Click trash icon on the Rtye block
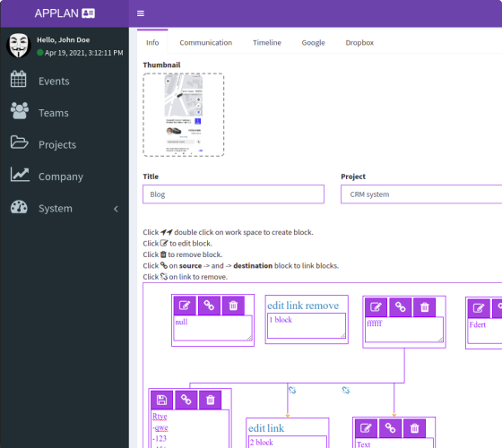The image size is (502, 448). coord(210,400)
